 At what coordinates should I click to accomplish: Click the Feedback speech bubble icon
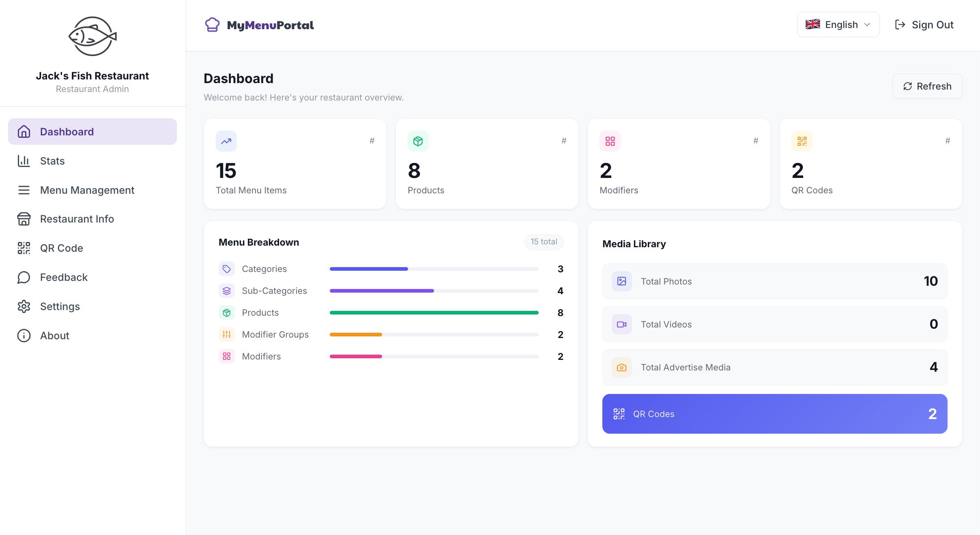click(x=24, y=277)
